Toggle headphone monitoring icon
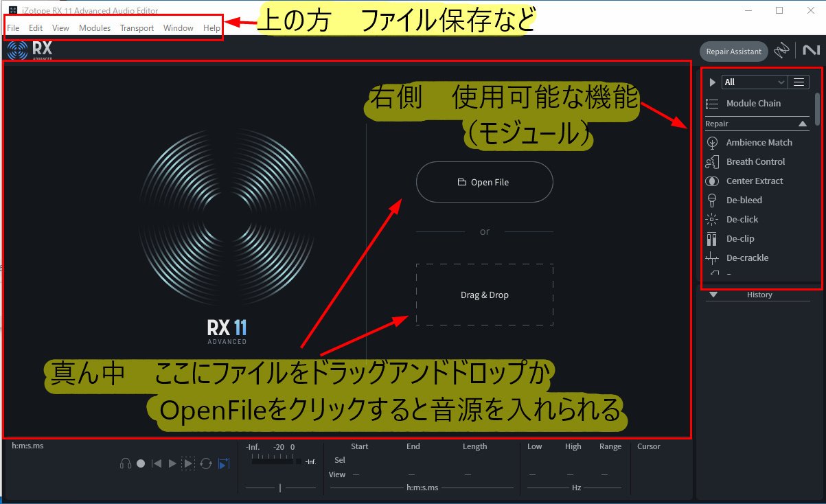The height and width of the screenshot is (504, 826). point(126,463)
